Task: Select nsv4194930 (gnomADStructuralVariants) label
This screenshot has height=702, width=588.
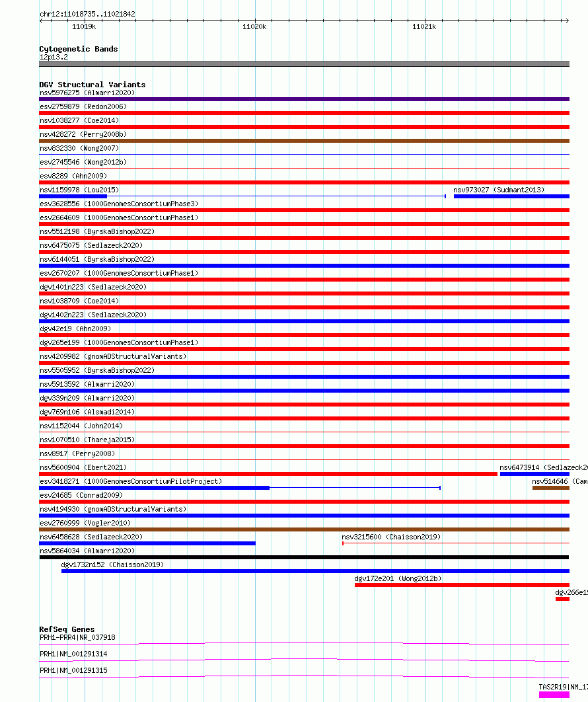Action: (113, 509)
